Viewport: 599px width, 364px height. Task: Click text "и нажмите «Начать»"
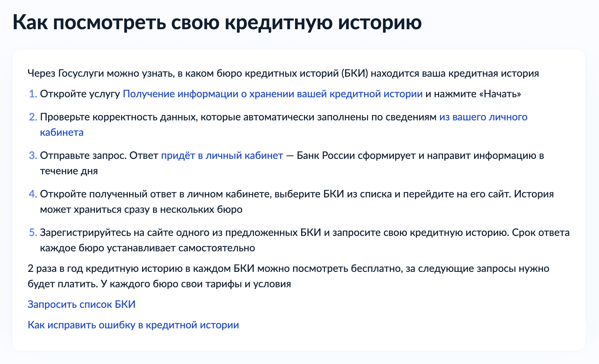(473, 94)
